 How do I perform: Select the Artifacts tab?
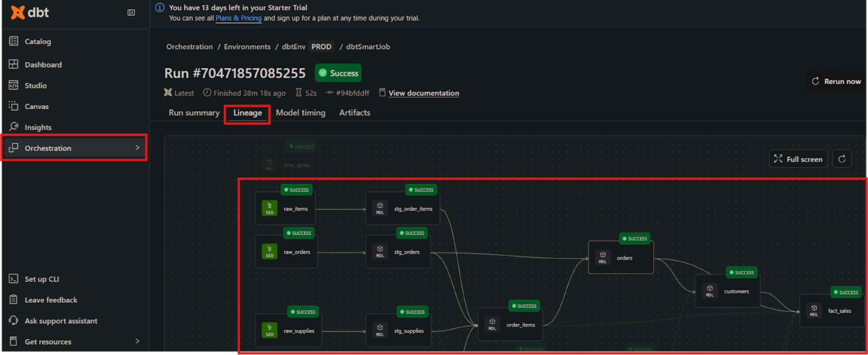tap(354, 113)
